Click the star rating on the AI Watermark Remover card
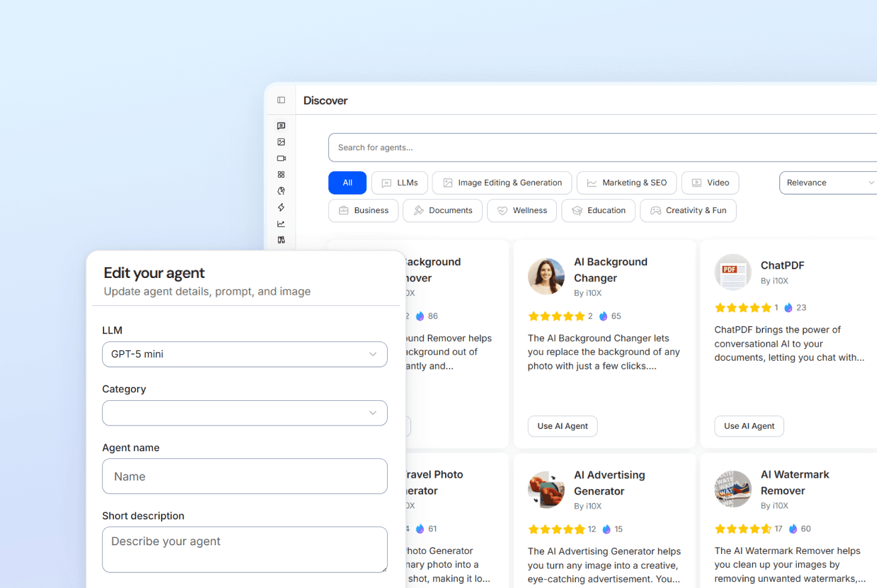The width and height of the screenshot is (877, 588). pyautogui.click(x=743, y=529)
